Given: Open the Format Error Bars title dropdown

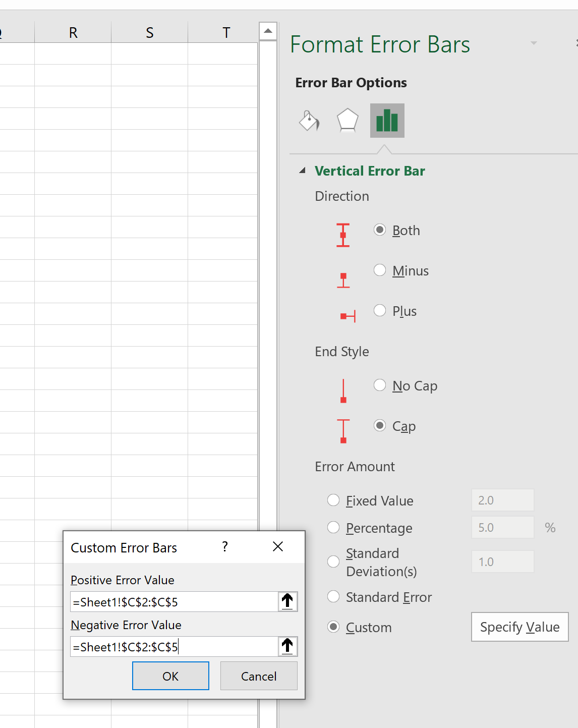Looking at the screenshot, I should (533, 44).
